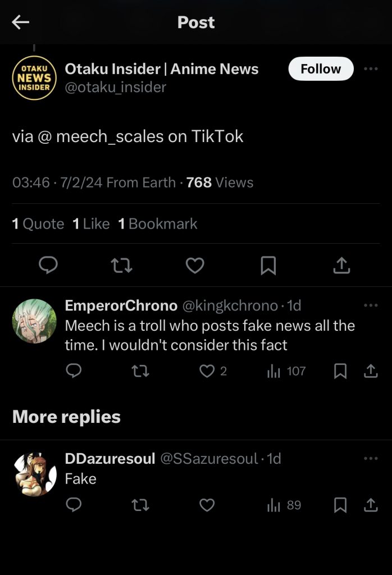Bookmark the main post
The width and height of the screenshot is (392, 575).
(x=268, y=265)
